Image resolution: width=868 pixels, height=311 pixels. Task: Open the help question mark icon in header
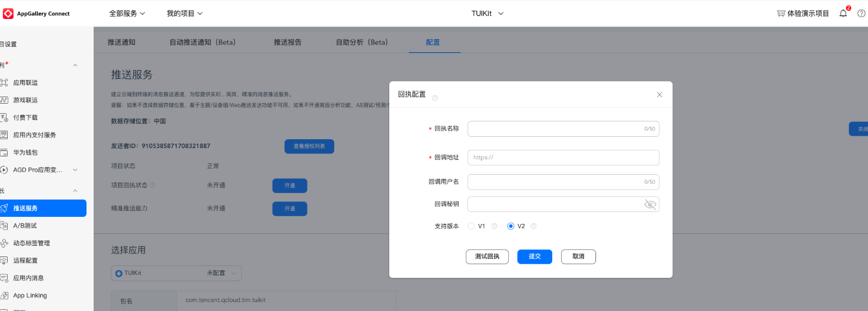tap(861, 14)
